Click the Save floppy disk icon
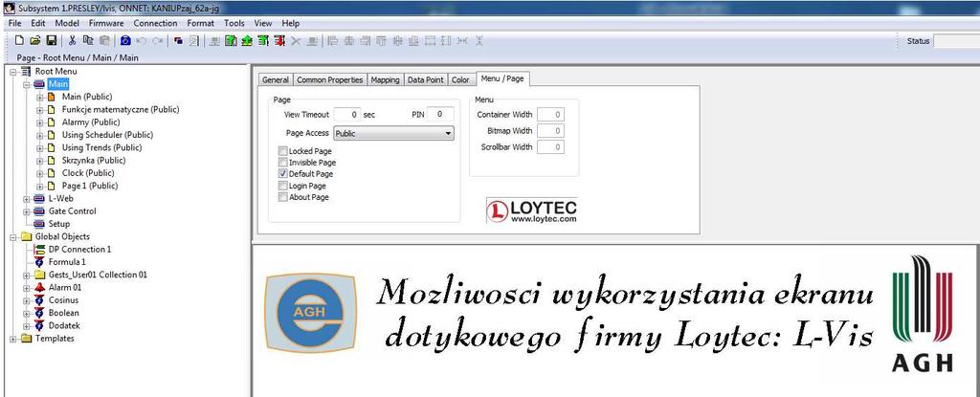This screenshot has width=980, height=397. (52, 40)
